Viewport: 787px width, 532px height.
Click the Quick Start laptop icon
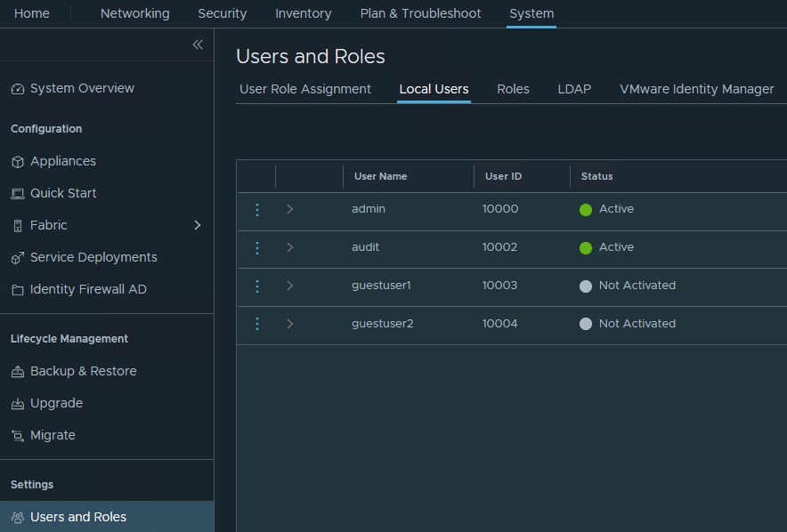(x=18, y=194)
